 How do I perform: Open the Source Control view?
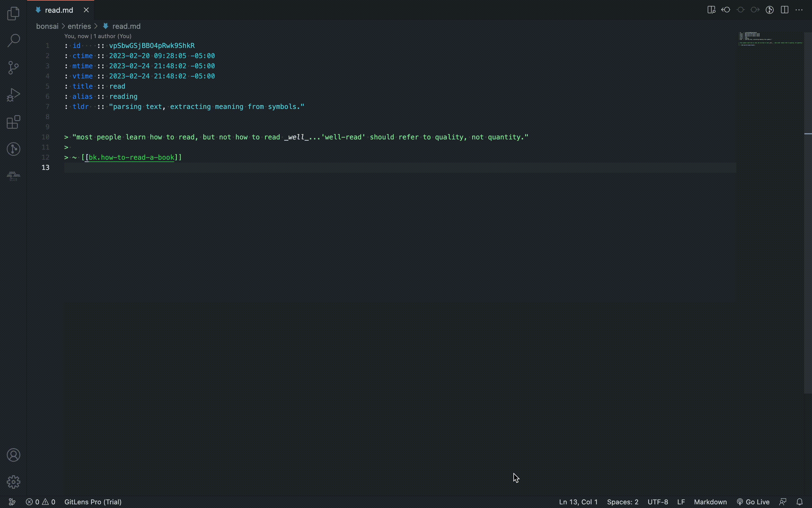[x=14, y=67]
